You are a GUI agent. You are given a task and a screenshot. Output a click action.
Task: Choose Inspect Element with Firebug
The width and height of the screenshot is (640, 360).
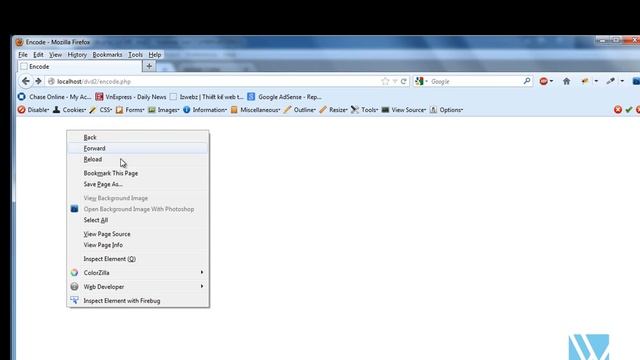[x=138, y=300]
